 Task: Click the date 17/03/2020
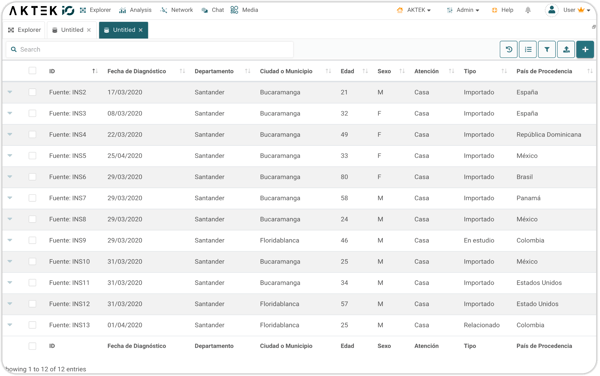pos(125,92)
